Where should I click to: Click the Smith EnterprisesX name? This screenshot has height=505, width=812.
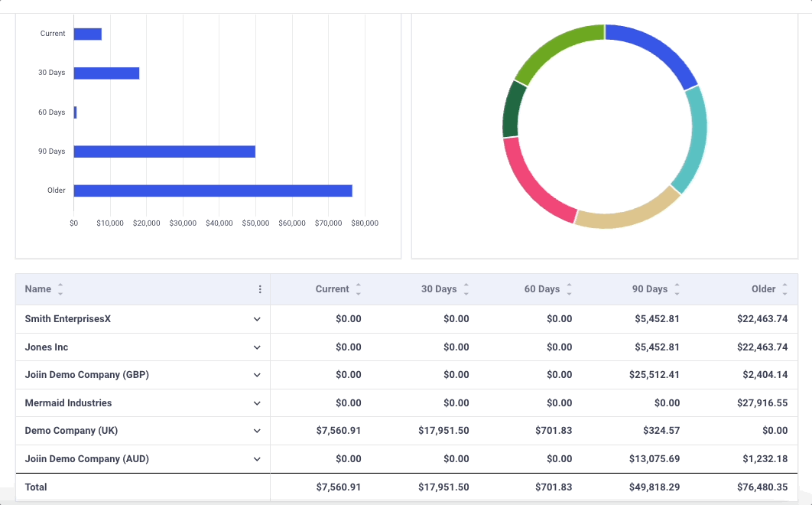(x=68, y=319)
